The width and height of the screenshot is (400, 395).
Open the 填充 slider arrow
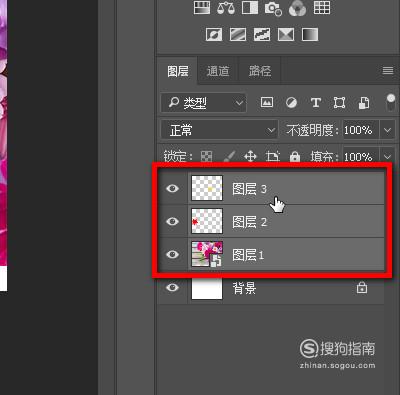[387, 156]
